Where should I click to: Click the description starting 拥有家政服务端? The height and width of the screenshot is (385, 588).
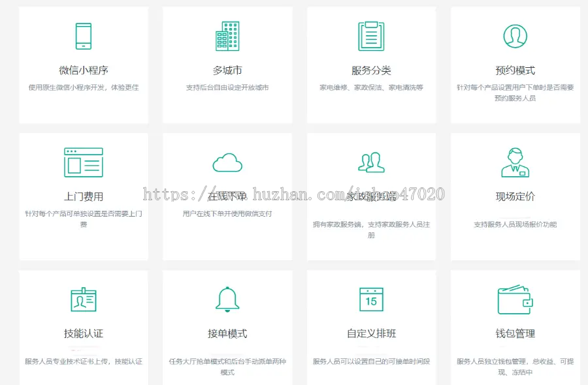pyautogui.click(x=371, y=230)
